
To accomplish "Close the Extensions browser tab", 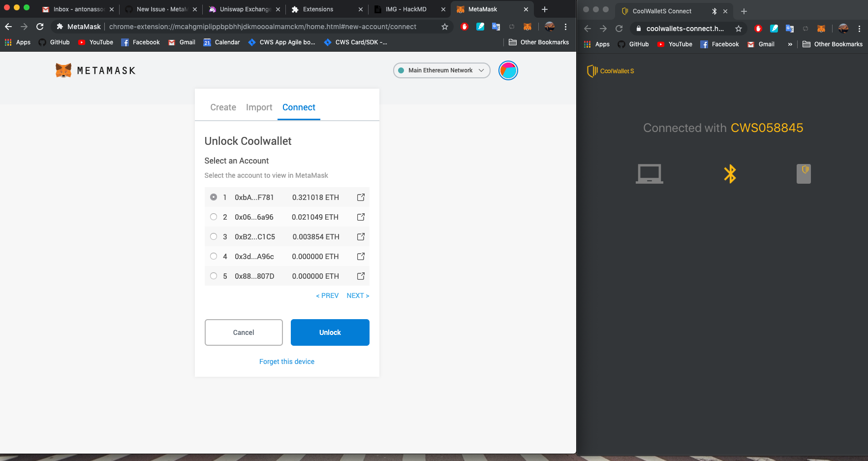I will click(360, 9).
